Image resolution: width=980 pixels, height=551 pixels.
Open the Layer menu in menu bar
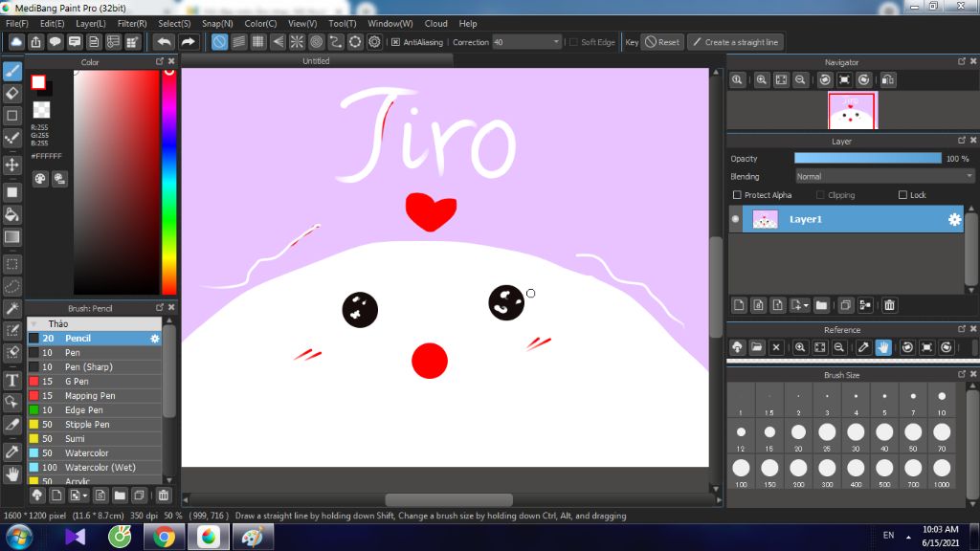91,23
